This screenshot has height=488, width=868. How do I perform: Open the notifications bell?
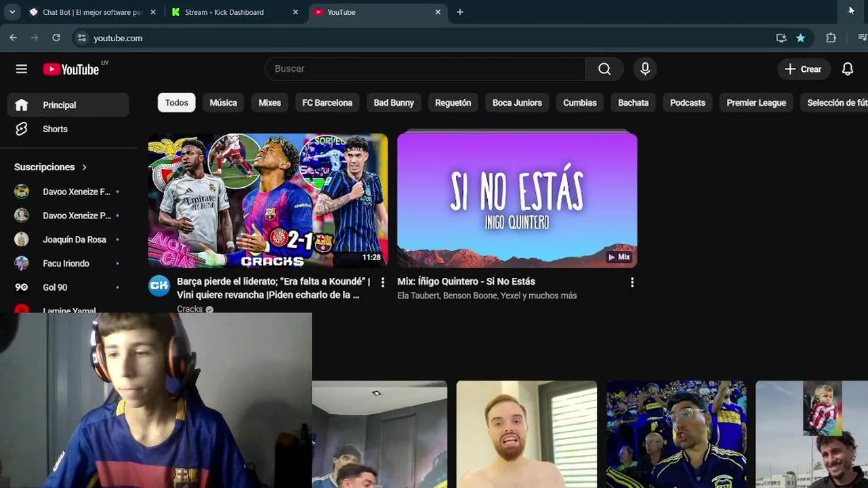coord(848,69)
